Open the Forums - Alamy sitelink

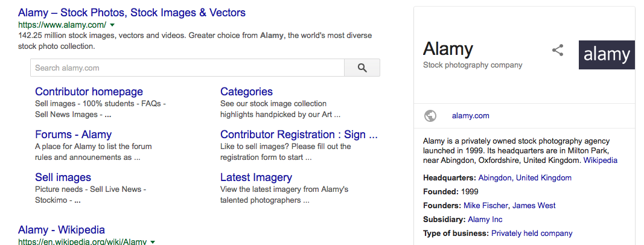pos(73,135)
